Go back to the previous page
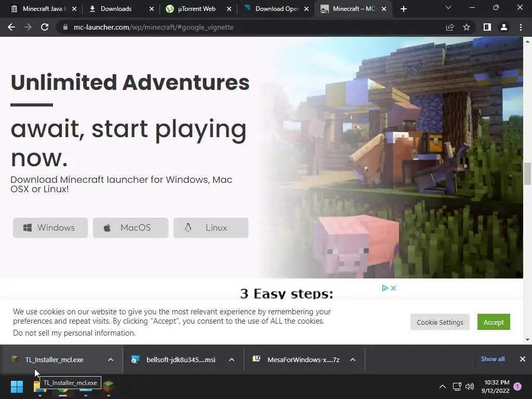532x399 pixels. point(11,27)
